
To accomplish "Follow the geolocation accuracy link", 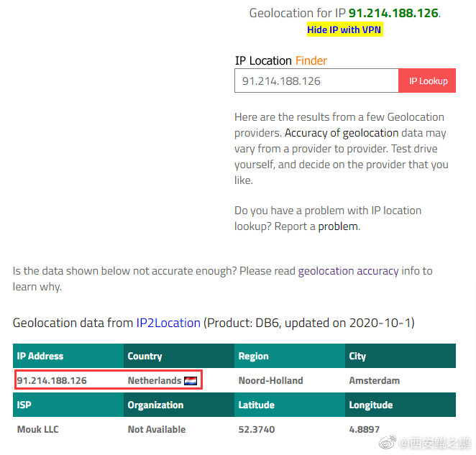I will 348,271.
